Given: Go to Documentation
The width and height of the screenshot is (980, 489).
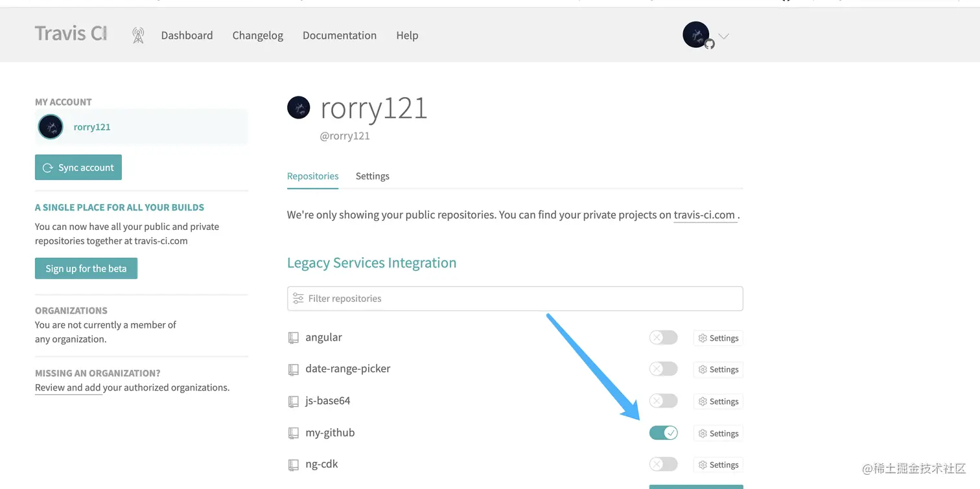Looking at the screenshot, I should 340,36.
